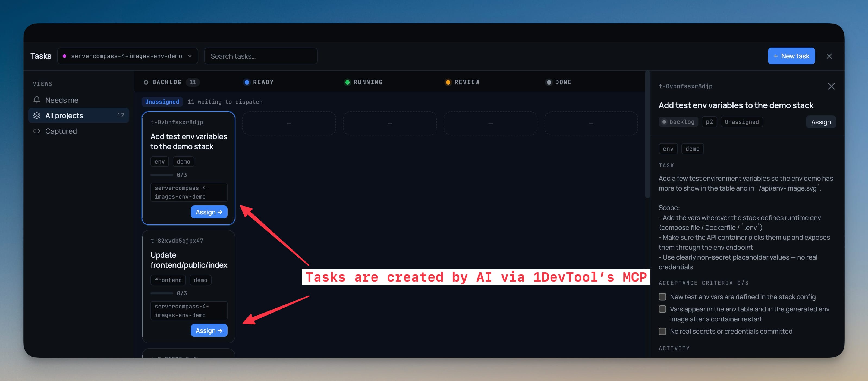The height and width of the screenshot is (381, 868).
Task: Click the Backlog column circle icon
Action: click(146, 82)
